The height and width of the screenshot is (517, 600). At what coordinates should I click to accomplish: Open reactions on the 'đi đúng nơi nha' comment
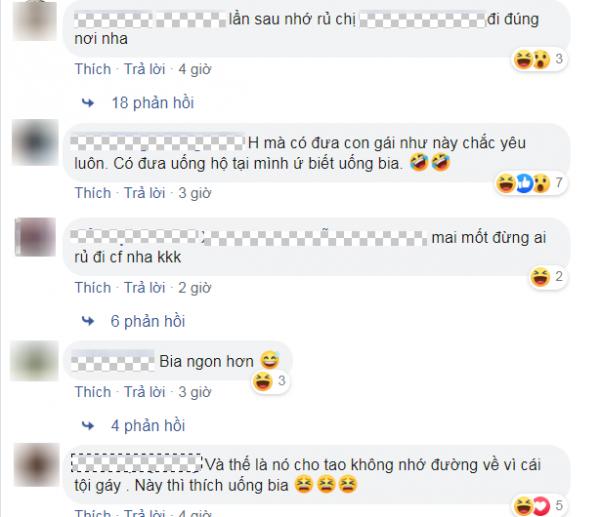pyautogui.click(x=539, y=60)
